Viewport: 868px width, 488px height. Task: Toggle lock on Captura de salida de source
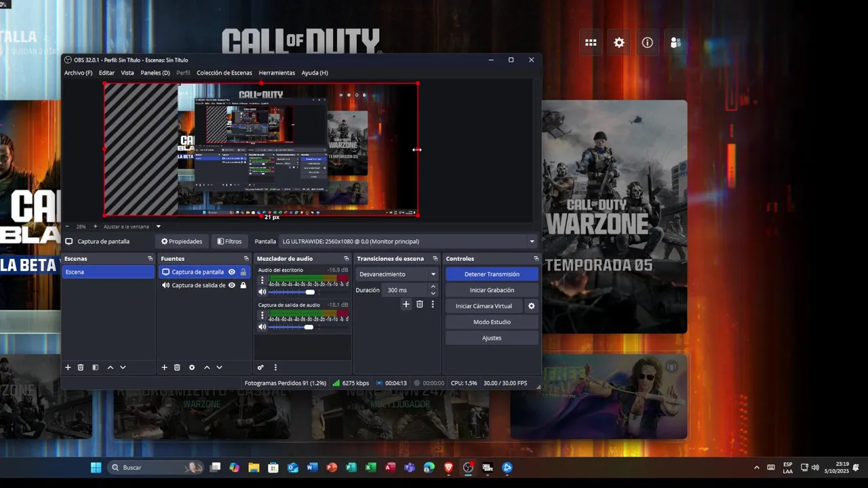tap(243, 285)
